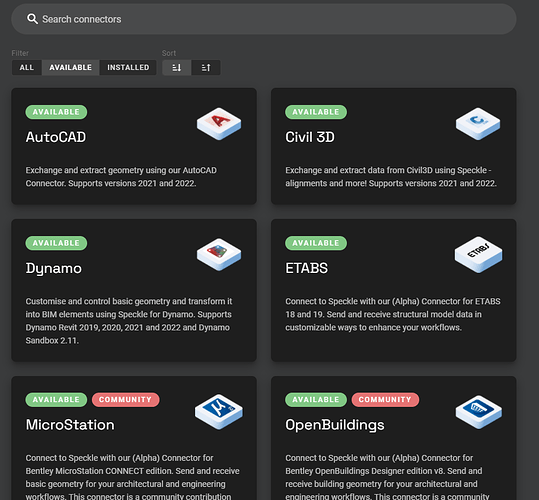
Task: Click the AVAILABLE badge on MicroStation card
Action: (x=56, y=400)
